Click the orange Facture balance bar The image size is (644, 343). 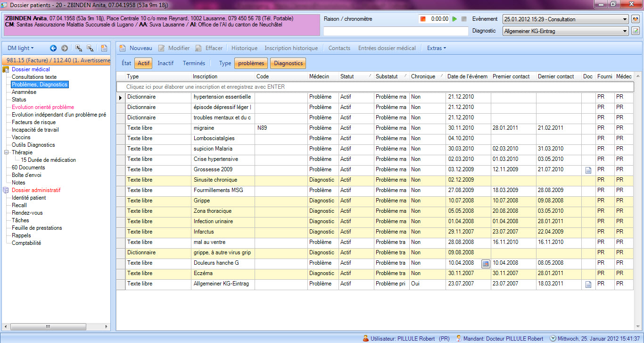point(56,60)
